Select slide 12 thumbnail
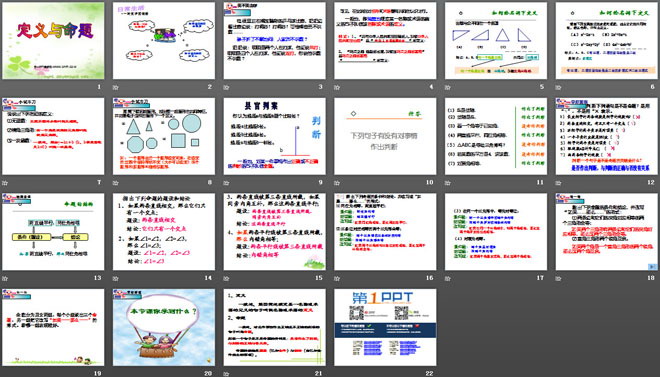 pyautogui.click(x=607, y=136)
